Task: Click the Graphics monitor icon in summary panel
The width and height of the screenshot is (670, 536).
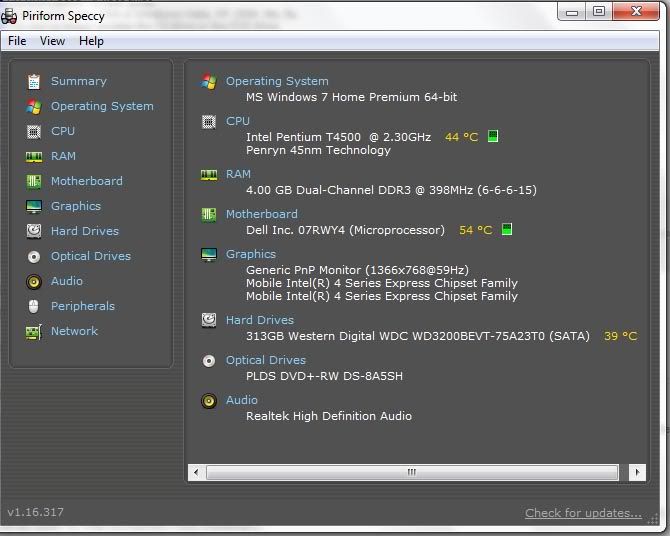Action: point(209,255)
